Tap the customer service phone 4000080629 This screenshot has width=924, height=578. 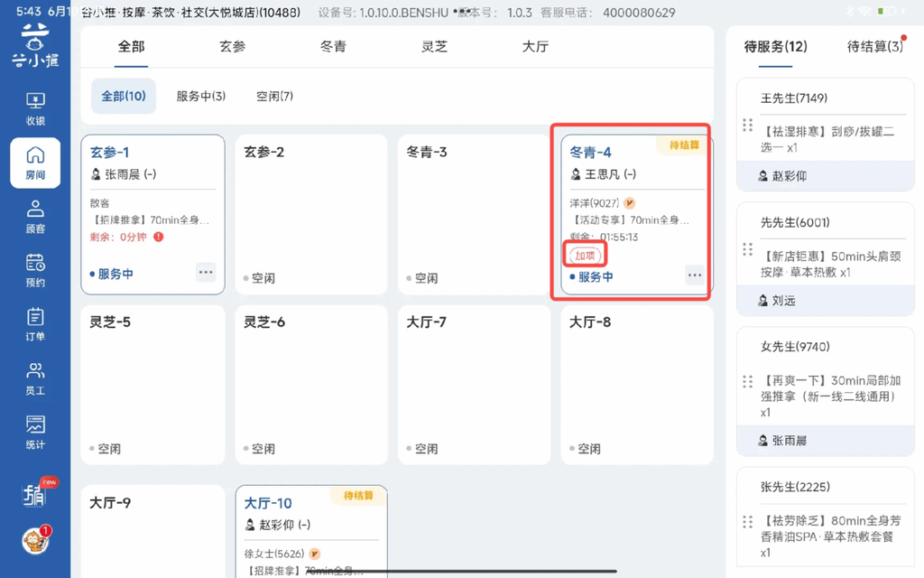tap(639, 13)
